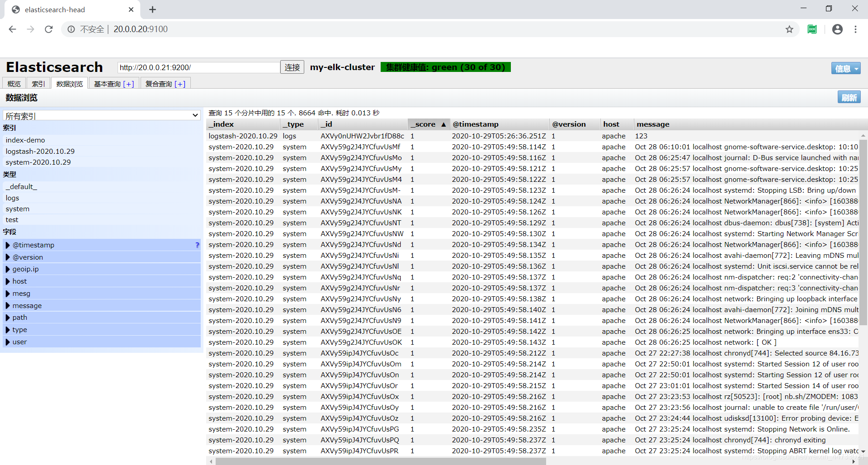Sort by the _score column header
The height and width of the screenshot is (465, 868).
click(429, 124)
